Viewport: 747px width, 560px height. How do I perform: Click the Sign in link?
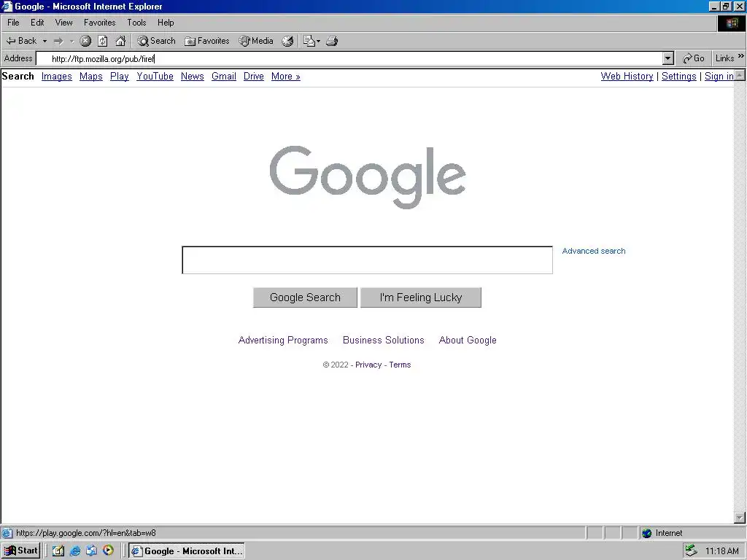pyautogui.click(x=719, y=76)
